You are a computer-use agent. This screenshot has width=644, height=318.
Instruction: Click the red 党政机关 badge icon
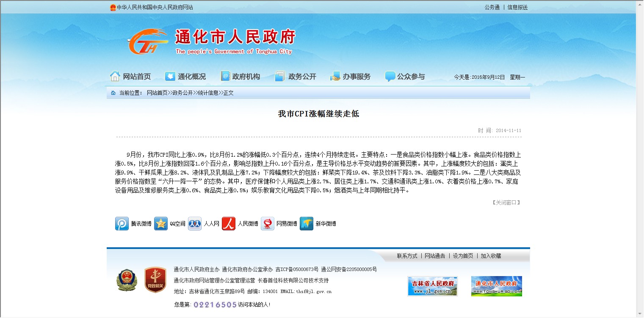tap(155, 280)
